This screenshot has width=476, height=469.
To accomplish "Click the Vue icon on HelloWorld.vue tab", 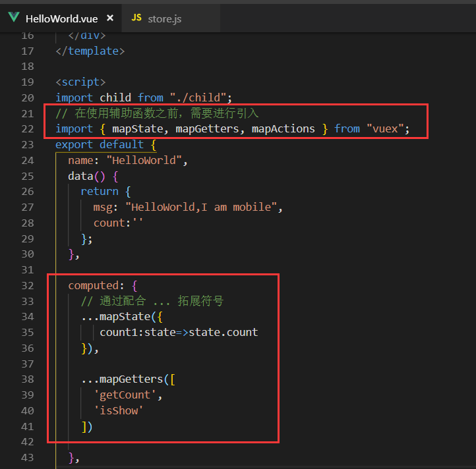I will pyautogui.click(x=14, y=17).
